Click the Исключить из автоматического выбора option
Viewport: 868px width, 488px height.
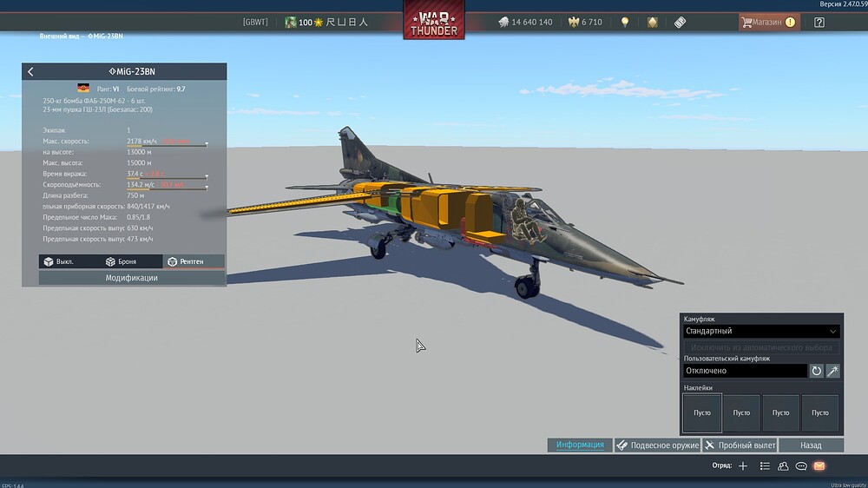pos(761,347)
